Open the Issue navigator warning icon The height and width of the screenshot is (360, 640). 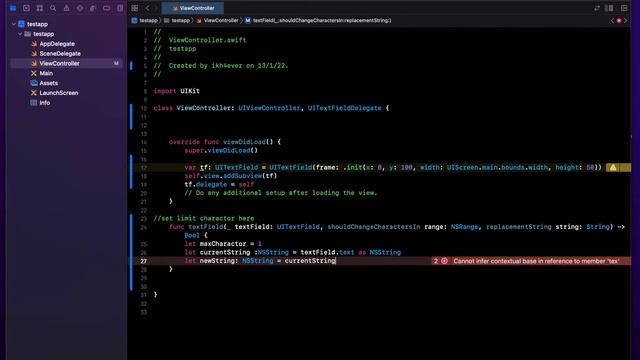pos(66,8)
